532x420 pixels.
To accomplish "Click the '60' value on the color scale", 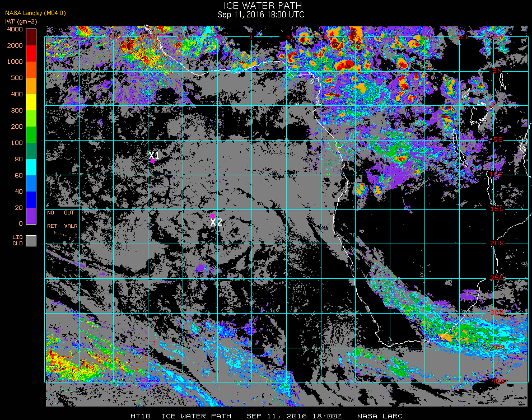I will pyautogui.click(x=18, y=175).
